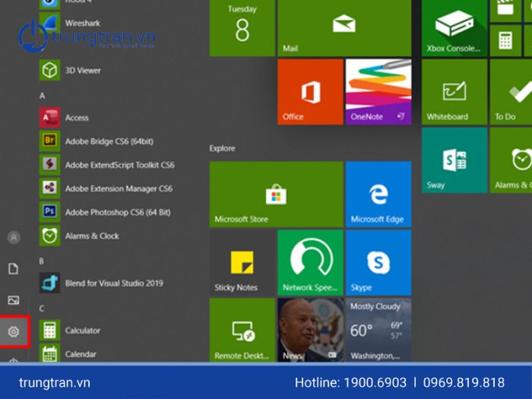Open Blend for Visual Studio 2019
The image size is (532, 399).
point(113,283)
